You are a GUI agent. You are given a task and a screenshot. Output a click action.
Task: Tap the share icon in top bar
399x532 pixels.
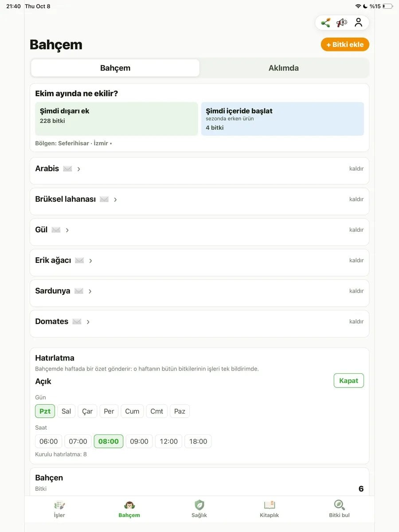coord(326,23)
